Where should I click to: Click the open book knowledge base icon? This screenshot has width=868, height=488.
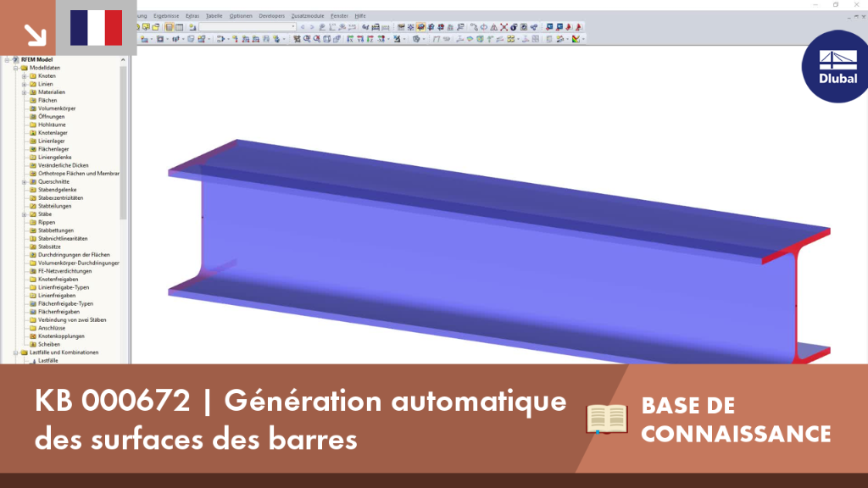point(607,419)
